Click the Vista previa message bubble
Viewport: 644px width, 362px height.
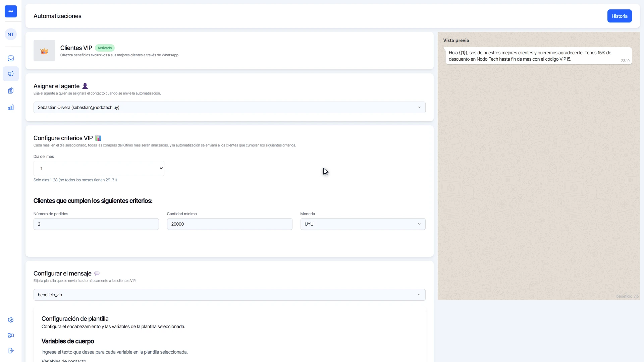pos(538,56)
